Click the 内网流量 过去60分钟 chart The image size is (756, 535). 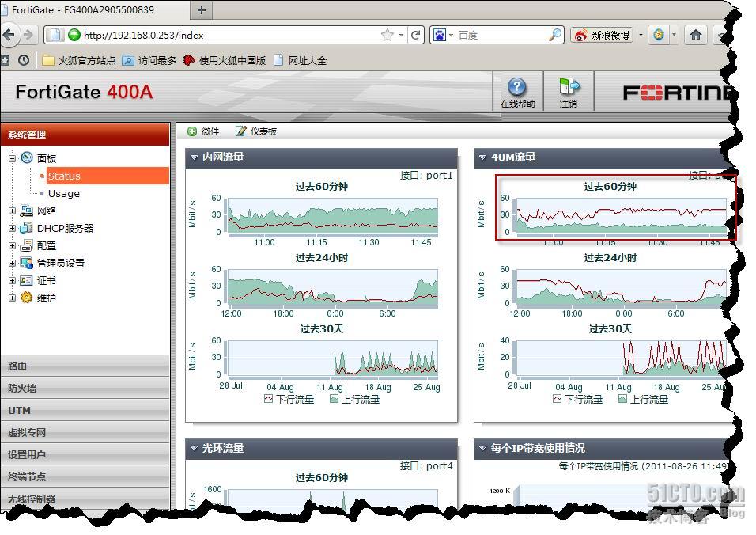tap(333, 216)
